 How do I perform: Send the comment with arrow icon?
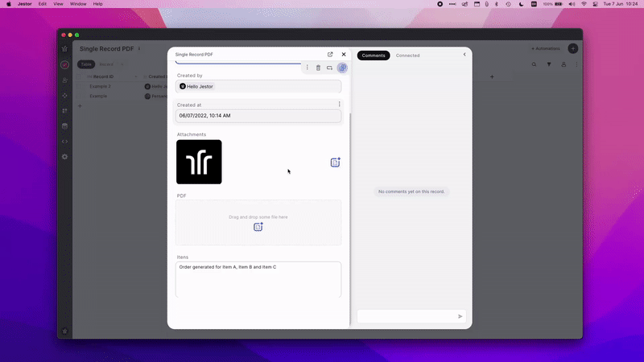pyautogui.click(x=460, y=316)
